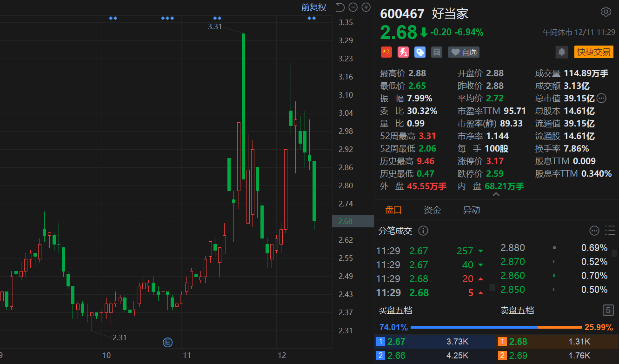The height and width of the screenshot is (364, 619).
Task: Switch to the 异动 tab
Action: pyautogui.click(x=471, y=210)
